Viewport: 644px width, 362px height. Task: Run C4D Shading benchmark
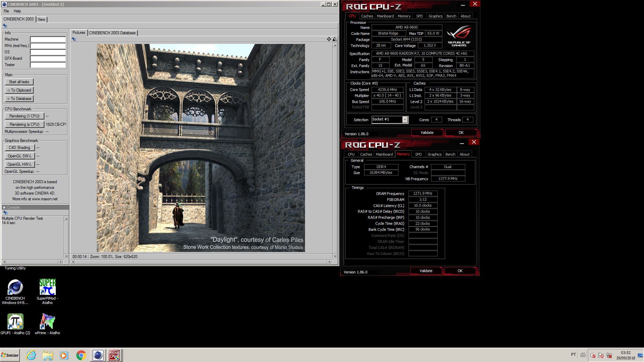pos(19,148)
